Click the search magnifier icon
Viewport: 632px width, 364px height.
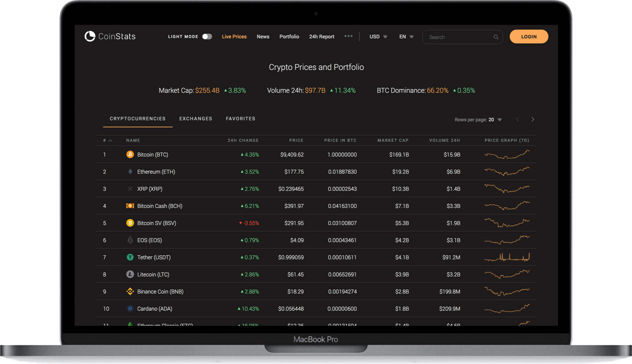click(x=496, y=37)
